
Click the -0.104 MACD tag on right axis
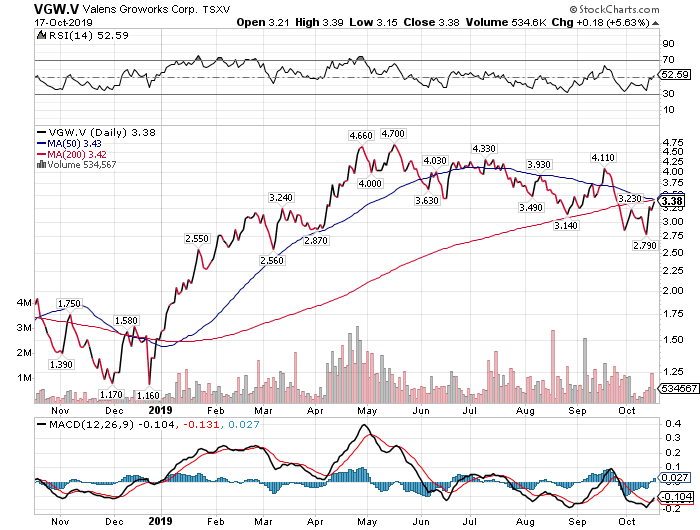[x=676, y=497]
